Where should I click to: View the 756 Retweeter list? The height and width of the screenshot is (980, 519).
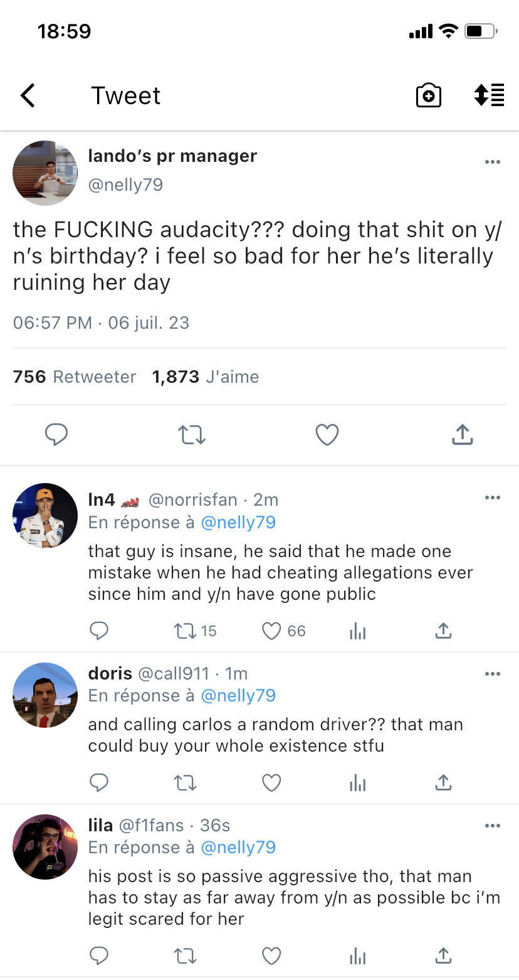point(74,376)
